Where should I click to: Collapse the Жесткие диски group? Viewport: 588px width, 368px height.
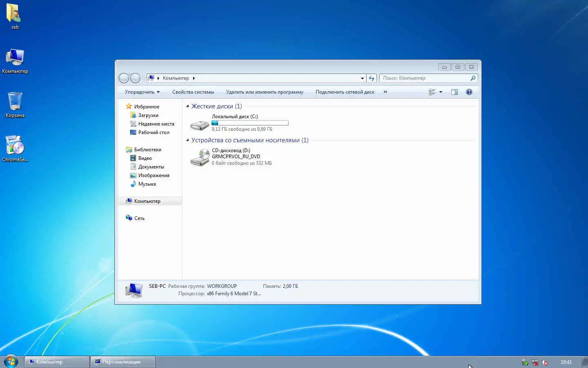click(x=188, y=106)
